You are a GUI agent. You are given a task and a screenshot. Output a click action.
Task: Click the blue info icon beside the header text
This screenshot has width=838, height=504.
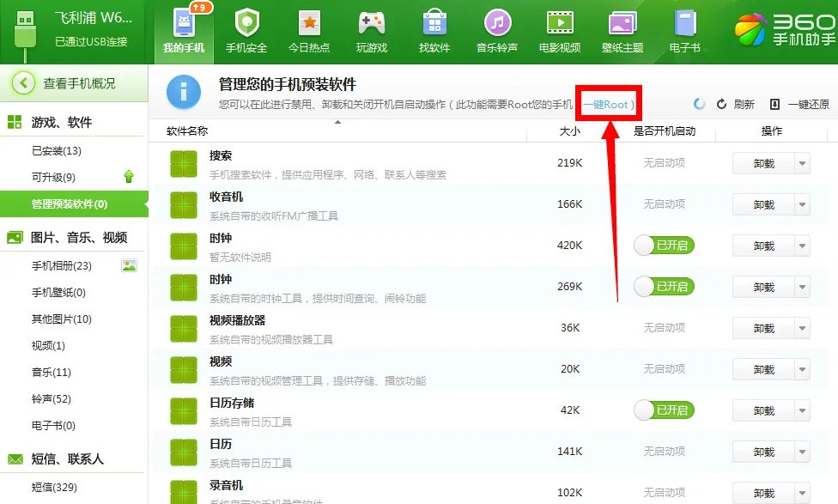coord(182,91)
